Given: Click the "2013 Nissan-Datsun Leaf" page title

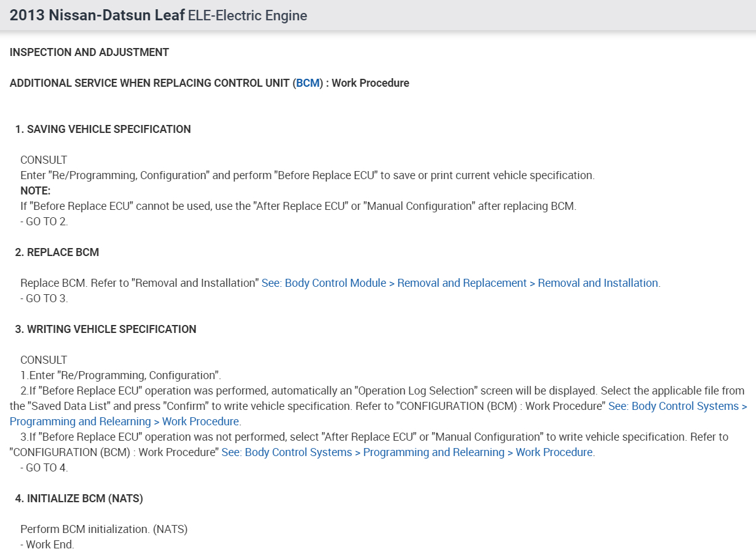Looking at the screenshot, I should [97, 15].
